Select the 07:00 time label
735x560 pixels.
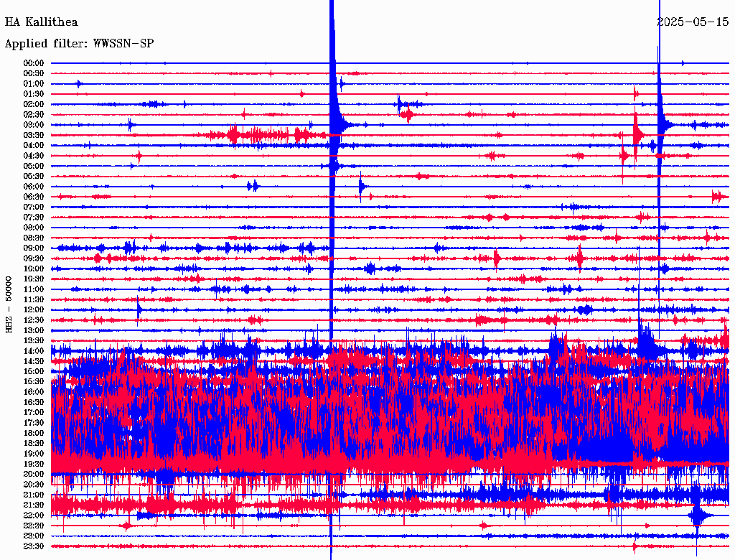point(34,207)
